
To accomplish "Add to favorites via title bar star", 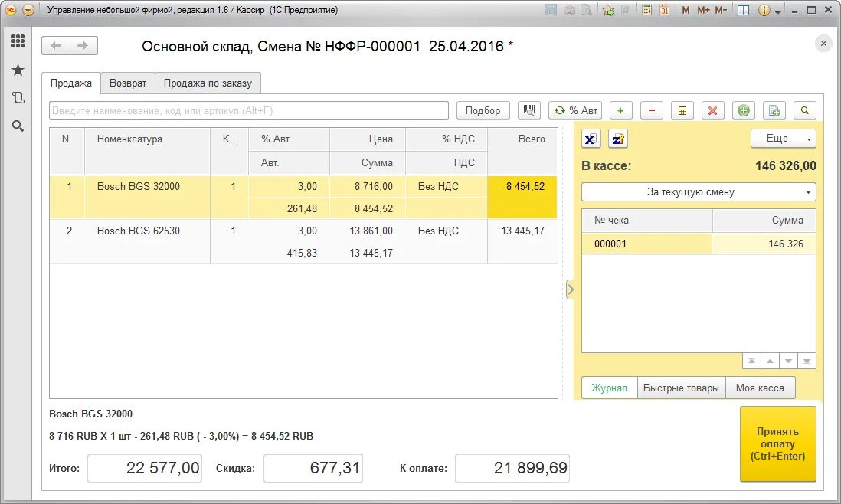I will coord(608,10).
